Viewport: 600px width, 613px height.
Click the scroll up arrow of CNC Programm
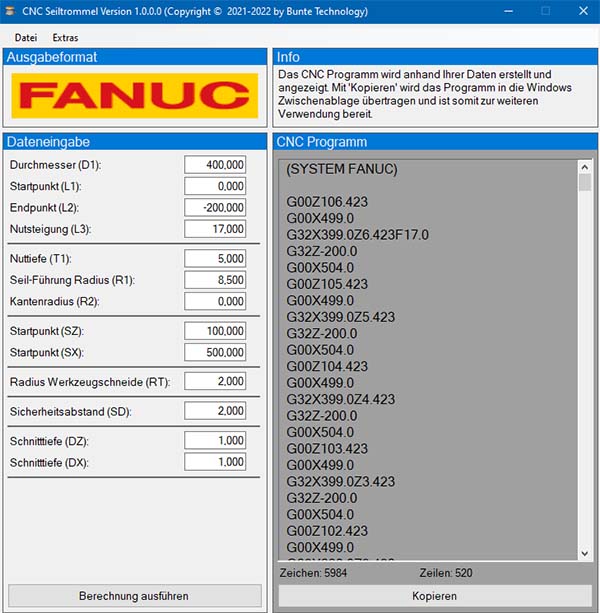coord(585,167)
